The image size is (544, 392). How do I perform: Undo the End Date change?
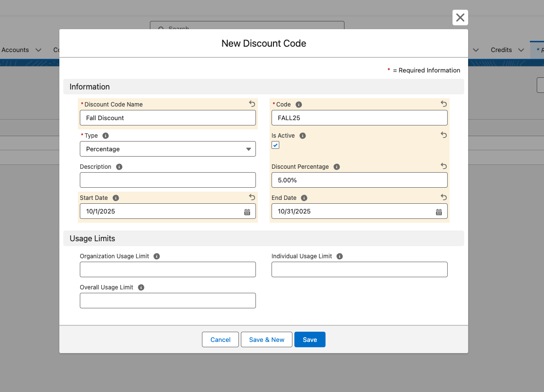click(x=443, y=197)
